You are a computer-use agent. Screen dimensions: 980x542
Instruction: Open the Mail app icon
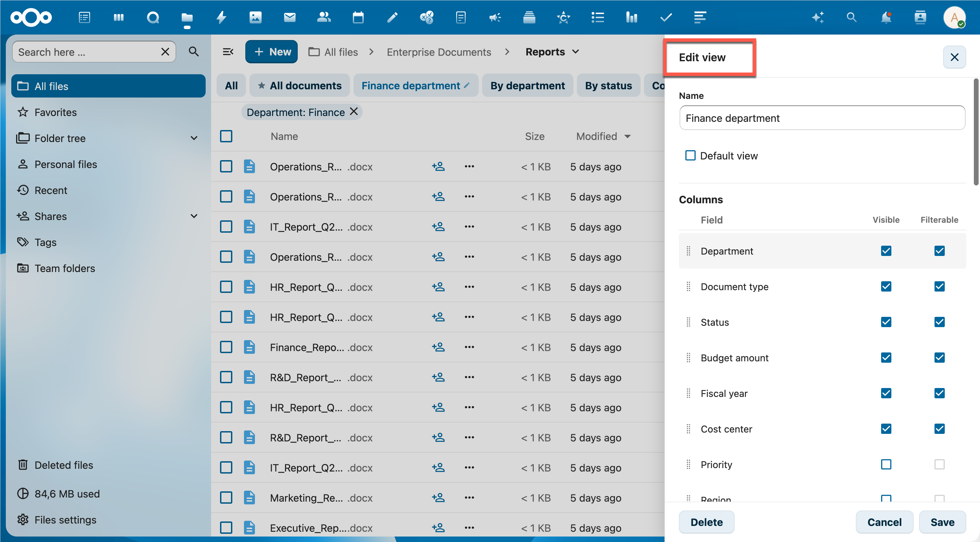coord(289,17)
